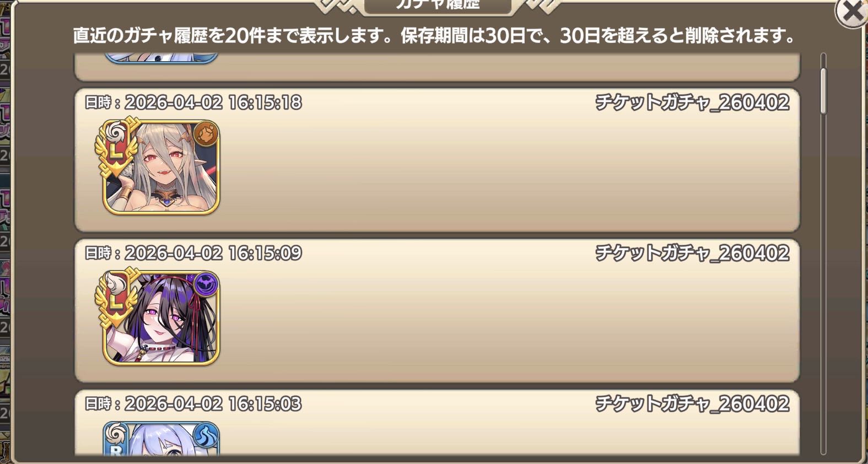The height and width of the screenshot is (464, 868).
Task: Click the blue water flame element icon
Action: click(x=206, y=435)
